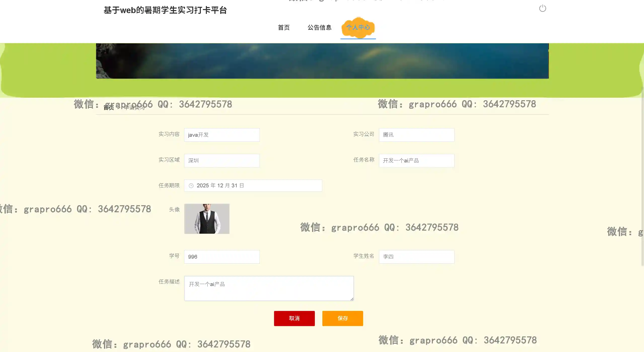Open the 首页 navigation tab
Image resolution: width=644 pixels, height=352 pixels.
tap(284, 27)
